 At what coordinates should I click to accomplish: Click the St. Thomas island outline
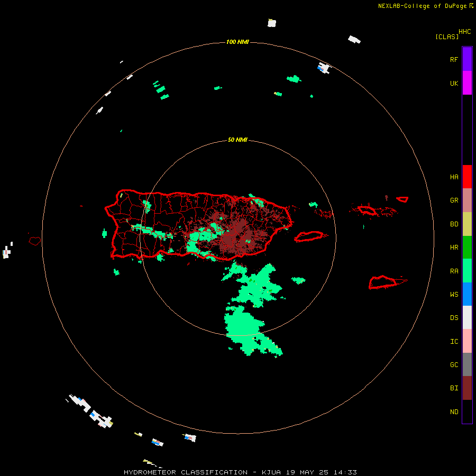coord(368,210)
